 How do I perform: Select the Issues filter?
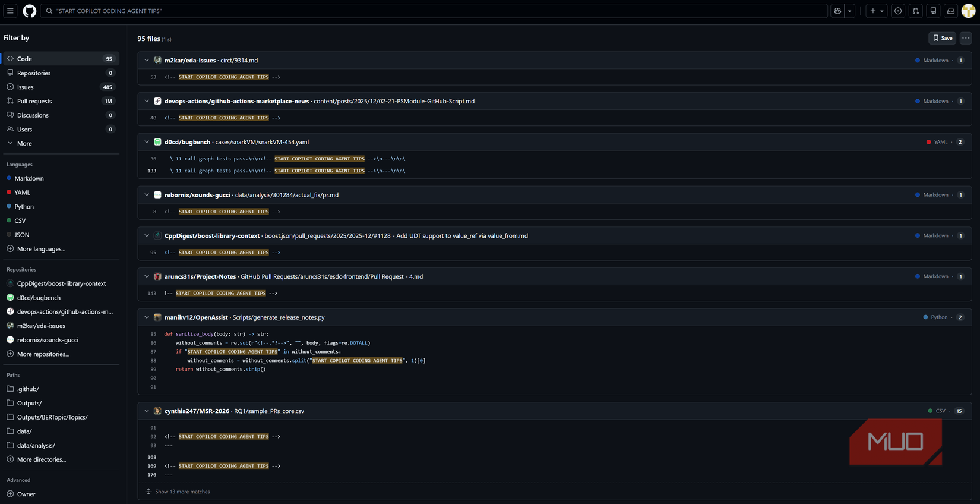(61, 87)
